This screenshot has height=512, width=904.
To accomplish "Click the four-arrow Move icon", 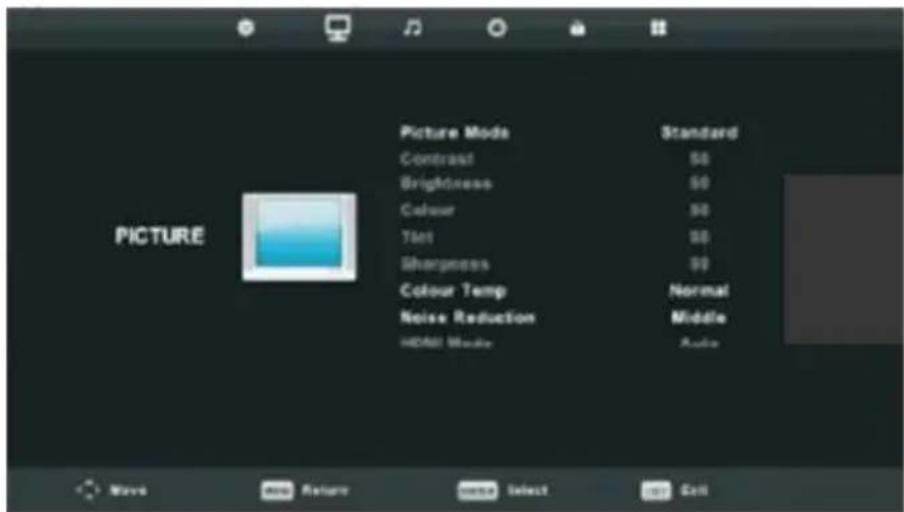I will pos(88,490).
